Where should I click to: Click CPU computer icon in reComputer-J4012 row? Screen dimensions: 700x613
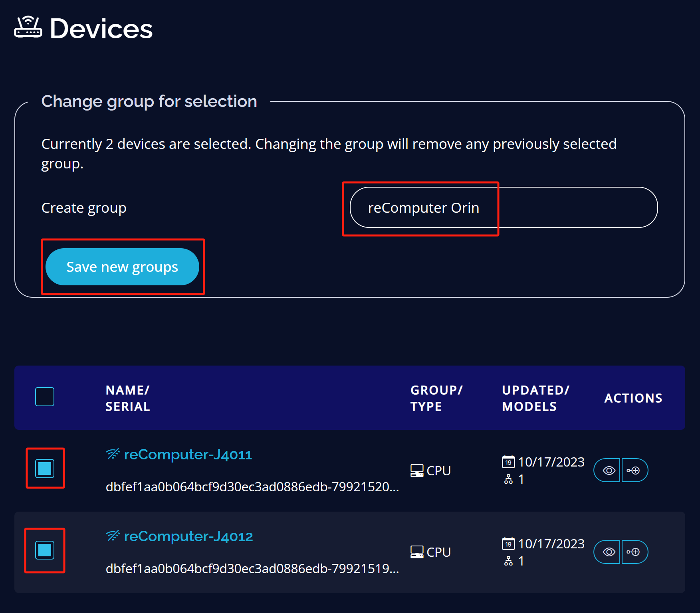tap(417, 552)
